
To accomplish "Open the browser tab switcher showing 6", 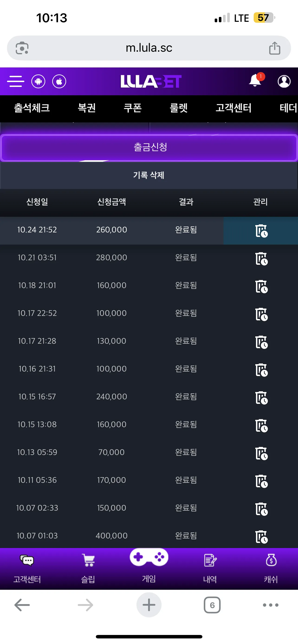I will pyautogui.click(x=212, y=605).
